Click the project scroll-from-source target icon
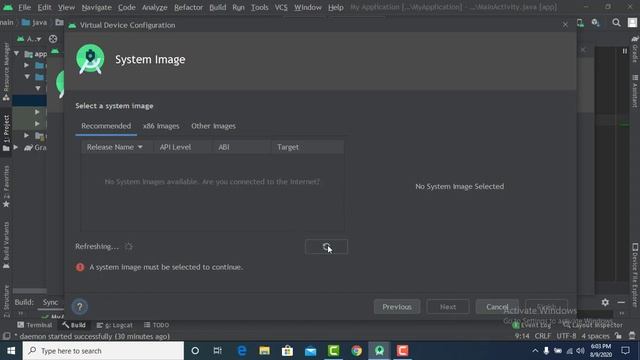Viewport: 640px width, 360px height. point(53,39)
